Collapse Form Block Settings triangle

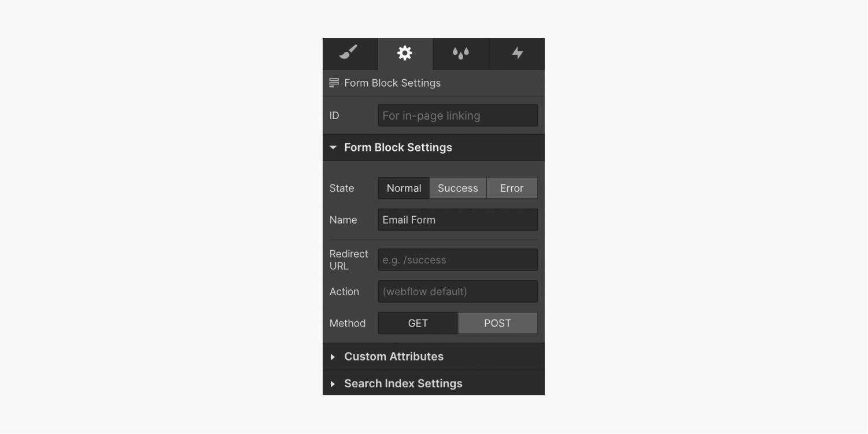333,147
